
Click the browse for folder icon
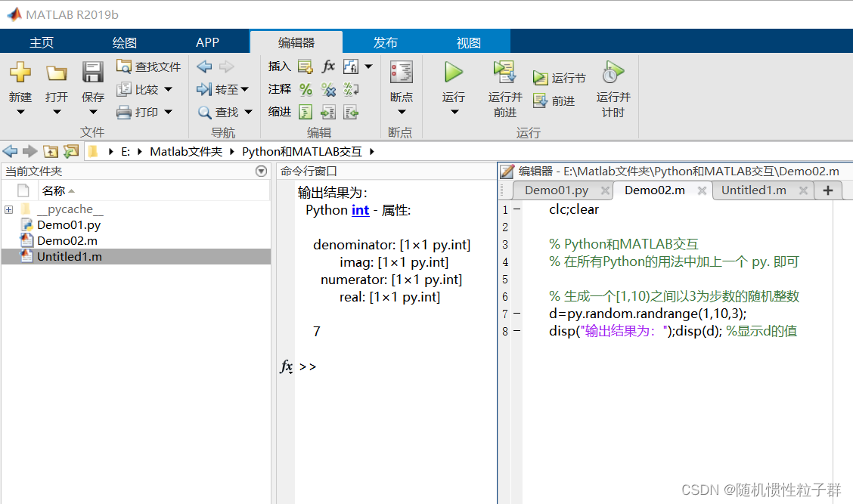(71, 151)
